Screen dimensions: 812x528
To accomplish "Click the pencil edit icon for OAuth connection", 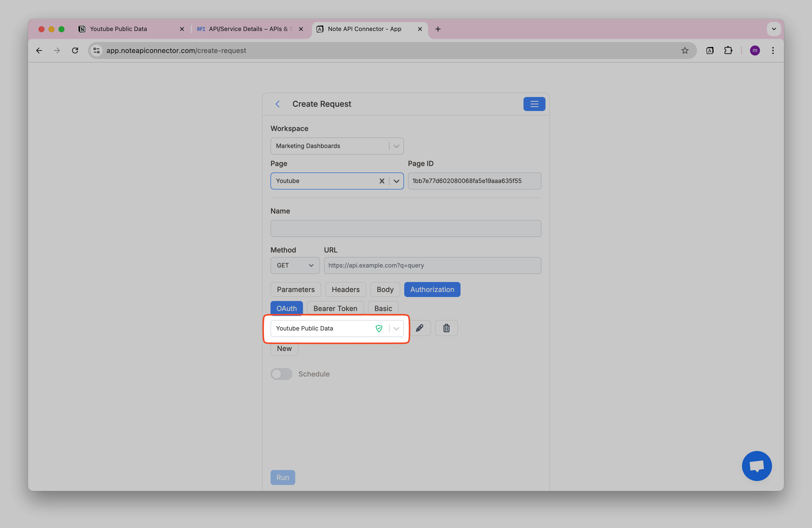I will point(420,328).
